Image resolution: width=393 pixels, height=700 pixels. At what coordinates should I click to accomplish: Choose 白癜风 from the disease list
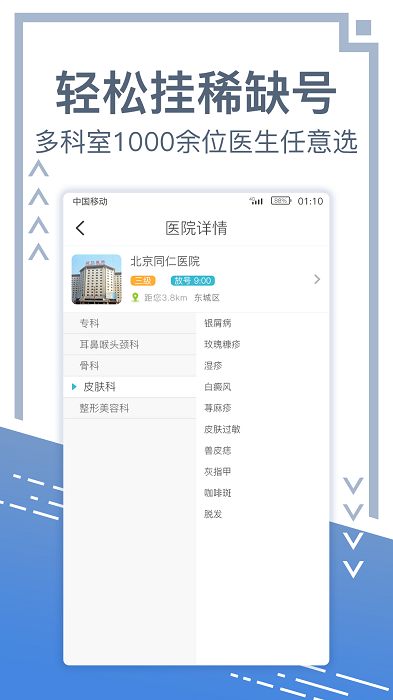218,387
